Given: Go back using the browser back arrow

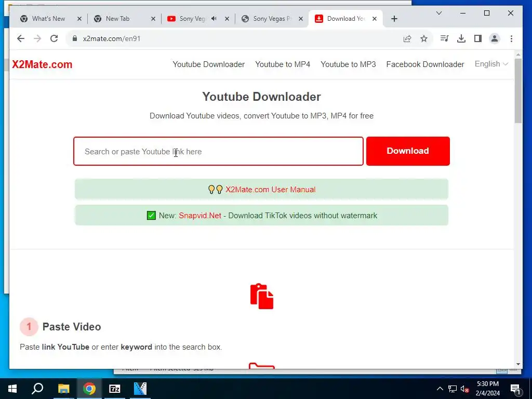Looking at the screenshot, I should pos(21,38).
